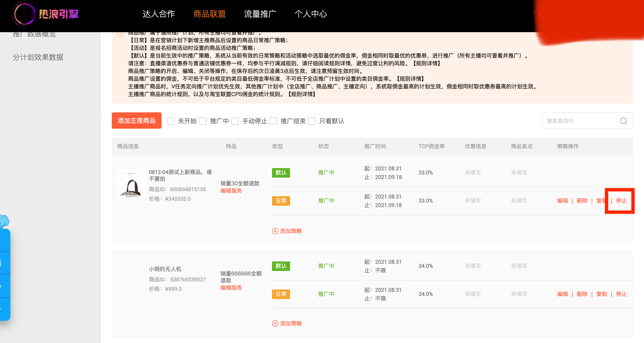Toggle the 未开始 checkbox
Screen dimensions: 644x343
coord(170,121)
